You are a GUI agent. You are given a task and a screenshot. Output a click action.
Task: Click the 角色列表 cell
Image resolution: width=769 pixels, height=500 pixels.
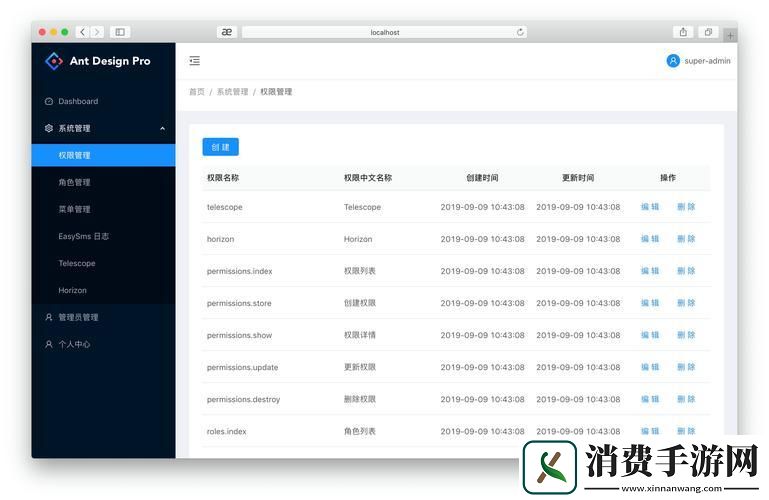point(359,431)
